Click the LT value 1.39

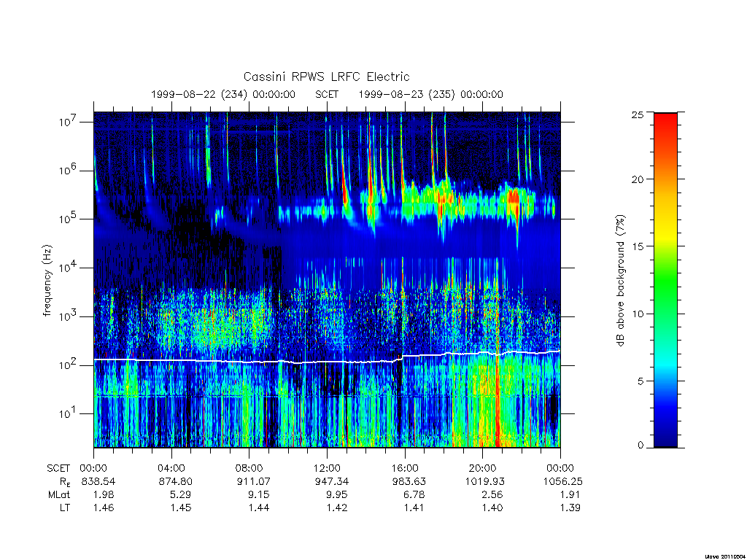(x=570, y=507)
